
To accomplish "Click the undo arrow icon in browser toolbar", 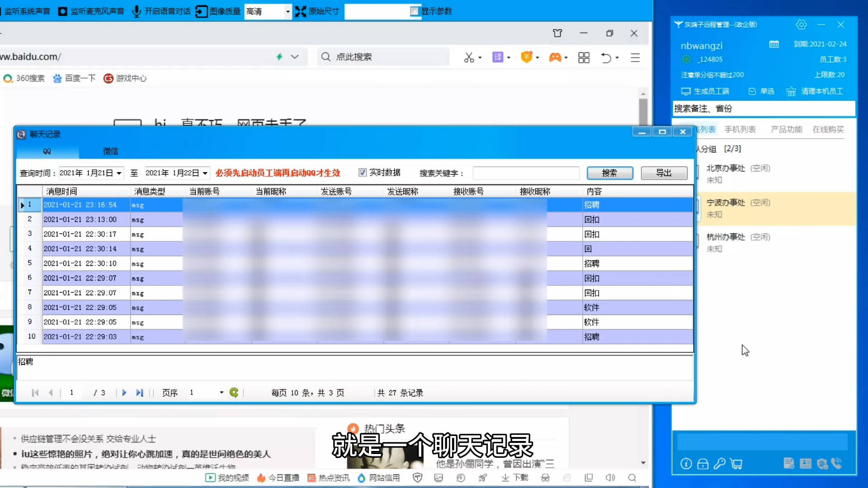I will click(x=606, y=57).
